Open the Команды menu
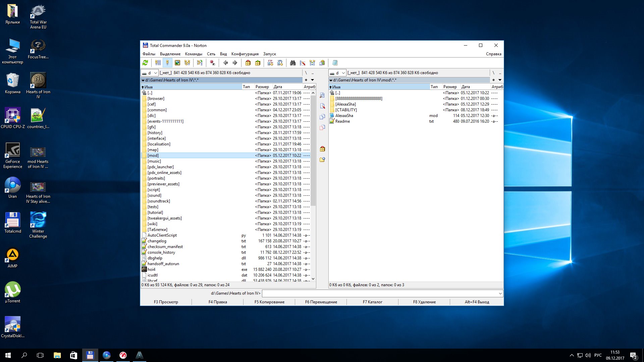Viewport: 644px width, 362px height. point(194,54)
